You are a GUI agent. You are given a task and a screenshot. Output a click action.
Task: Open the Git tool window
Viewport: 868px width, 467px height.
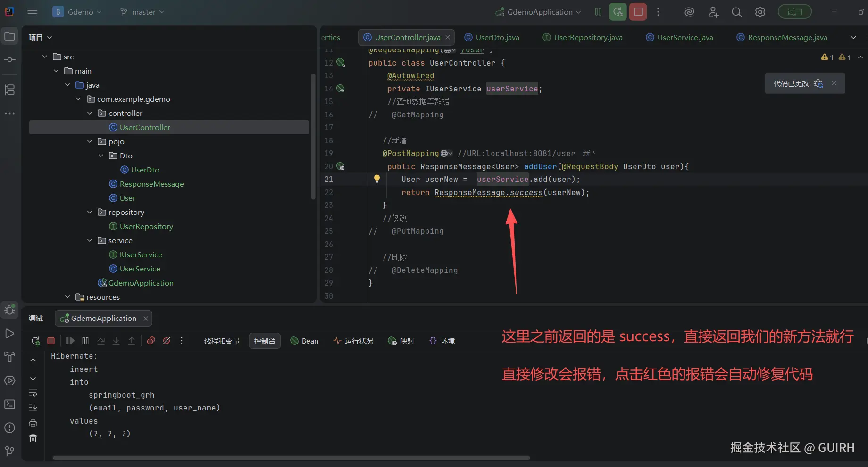(x=9, y=451)
